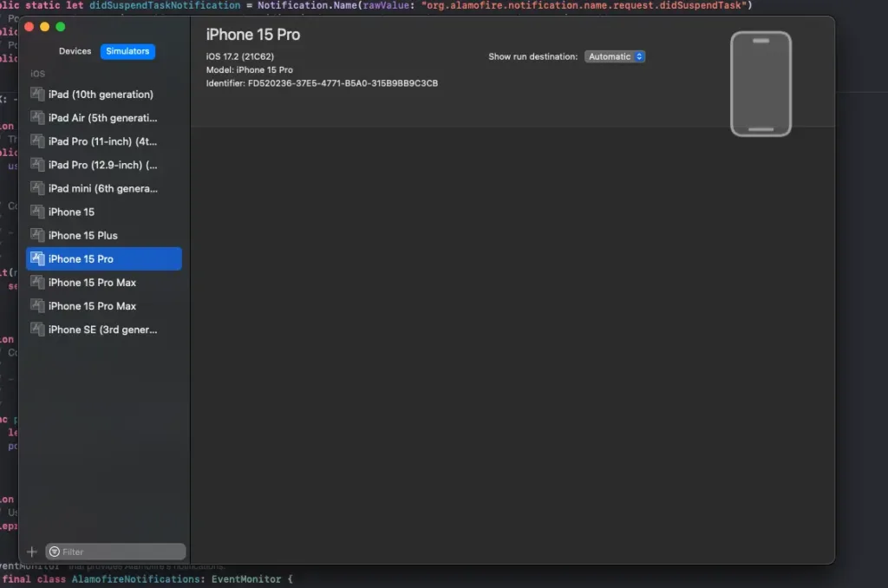Click the Identifier text line
This screenshot has height=588, width=888.
pos(322,83)
